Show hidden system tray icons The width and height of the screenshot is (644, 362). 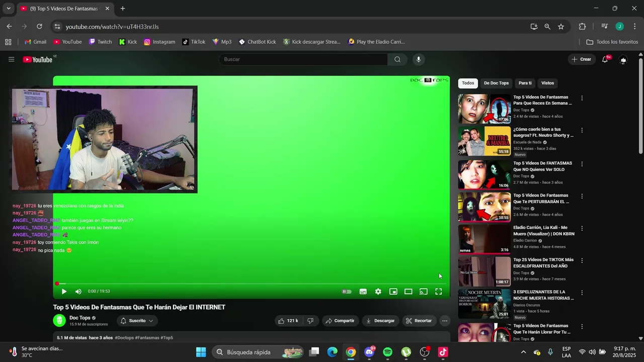(x=523, y=352)
